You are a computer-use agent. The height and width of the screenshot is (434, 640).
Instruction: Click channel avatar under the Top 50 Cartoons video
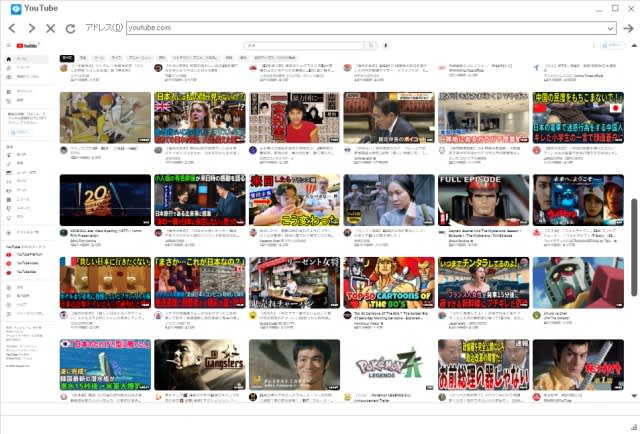tap(347, 315)
